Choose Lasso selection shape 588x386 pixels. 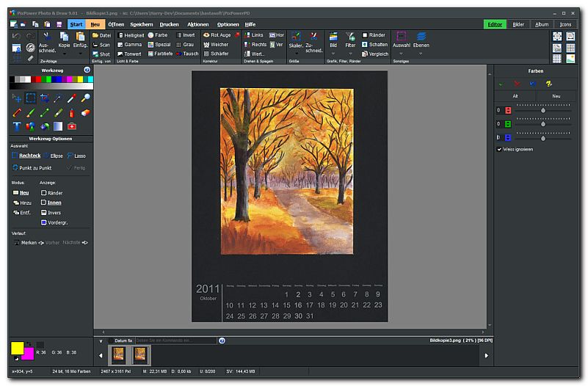pos(76,156)
